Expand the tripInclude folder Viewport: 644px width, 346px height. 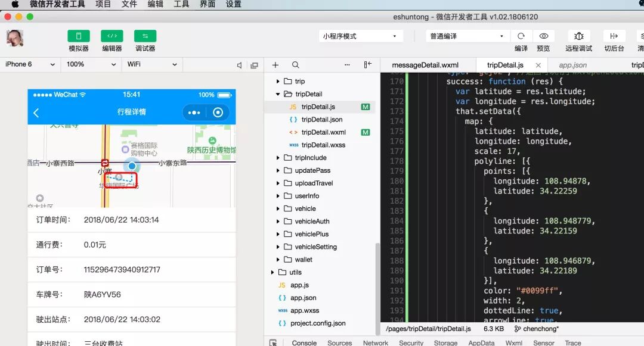[278, 157]
